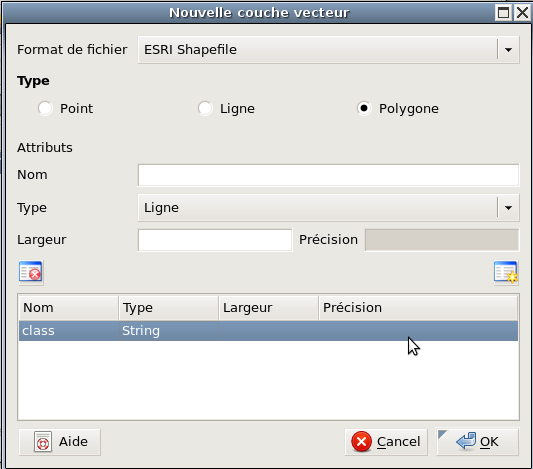The image size is (533, 469).
Task: Select the Polygone radio button
Action: click(364, 109)
